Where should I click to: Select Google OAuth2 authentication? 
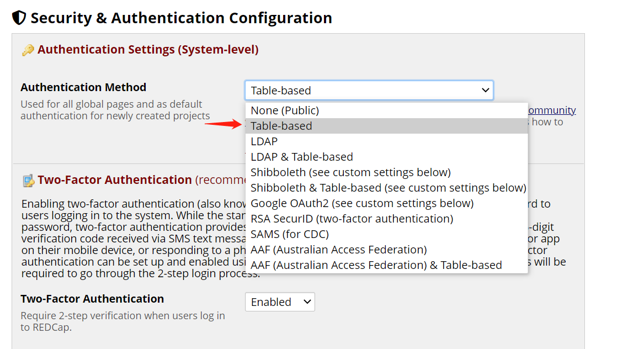362,203
